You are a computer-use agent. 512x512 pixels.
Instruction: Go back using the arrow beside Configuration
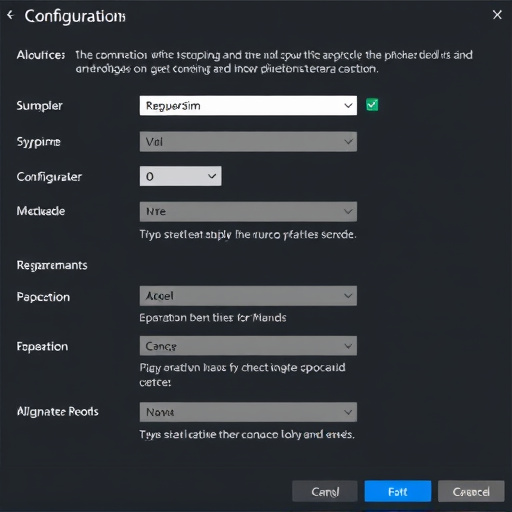[11, 15]
